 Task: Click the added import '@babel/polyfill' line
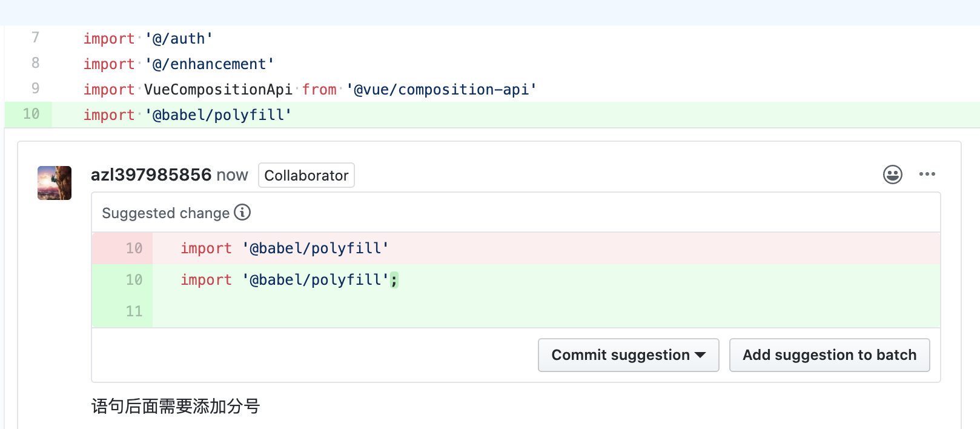click(x=492, y=115)
